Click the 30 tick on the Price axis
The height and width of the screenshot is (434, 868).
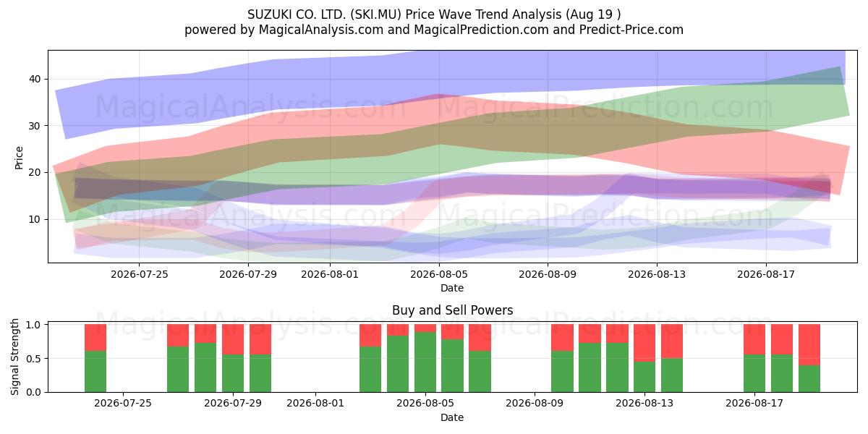point(36,126)
